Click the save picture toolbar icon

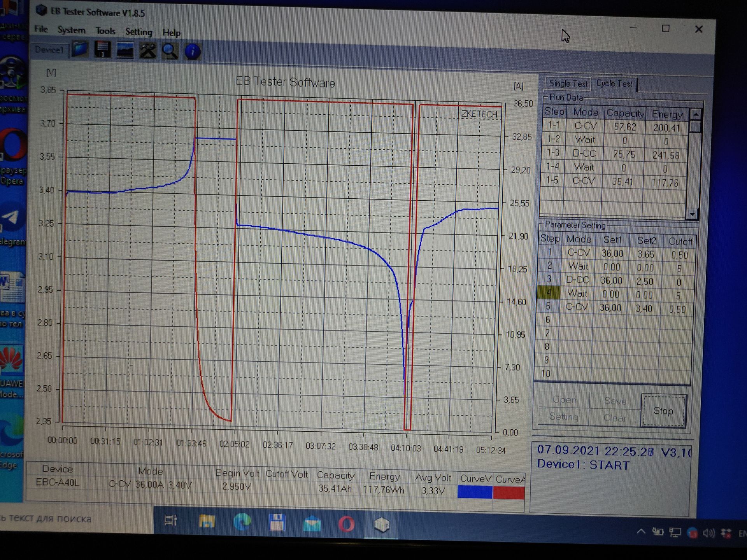coord(125,51)
